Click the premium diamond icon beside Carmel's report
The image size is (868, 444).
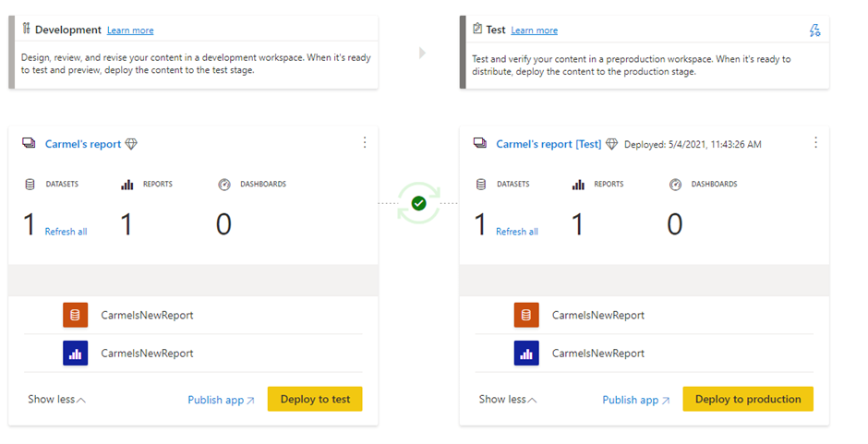[131, 144]
